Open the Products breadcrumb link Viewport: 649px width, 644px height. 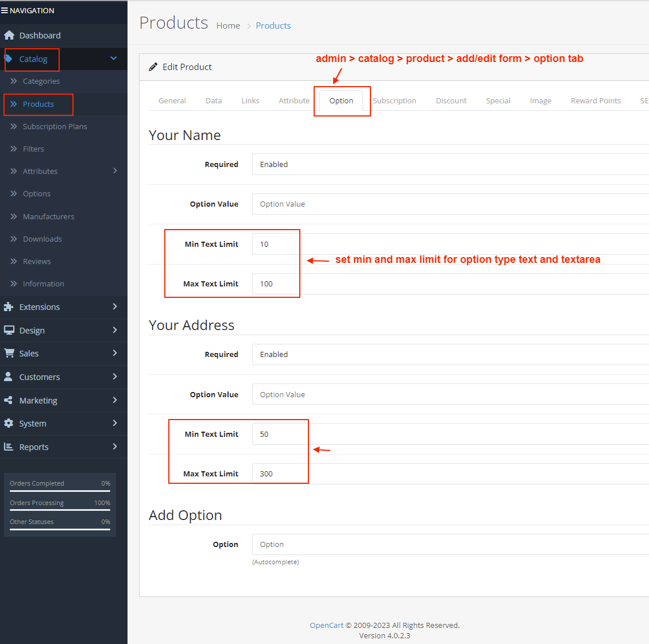click(273, 26)
